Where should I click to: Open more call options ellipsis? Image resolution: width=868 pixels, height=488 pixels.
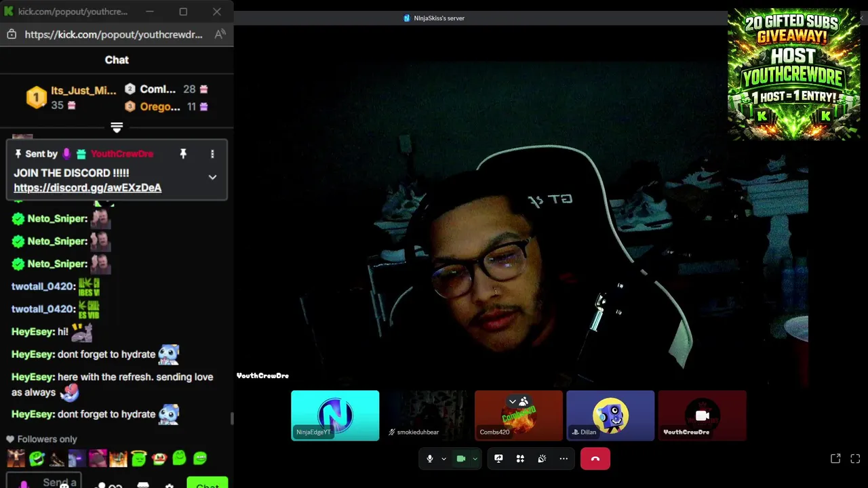564,459
